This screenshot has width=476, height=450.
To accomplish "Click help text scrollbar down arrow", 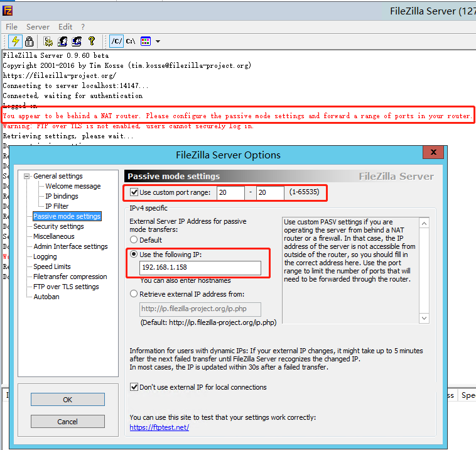I will [424, 318].
